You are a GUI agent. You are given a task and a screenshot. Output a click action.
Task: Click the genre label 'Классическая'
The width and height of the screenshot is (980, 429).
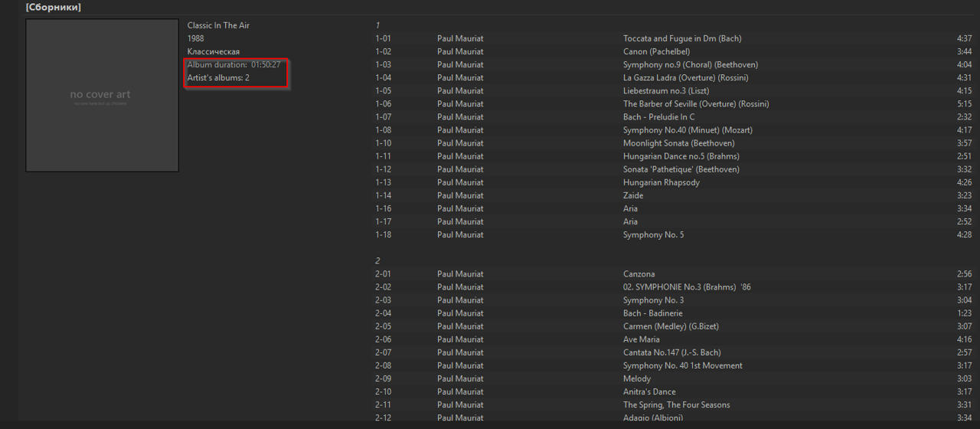tap(214, 51)
